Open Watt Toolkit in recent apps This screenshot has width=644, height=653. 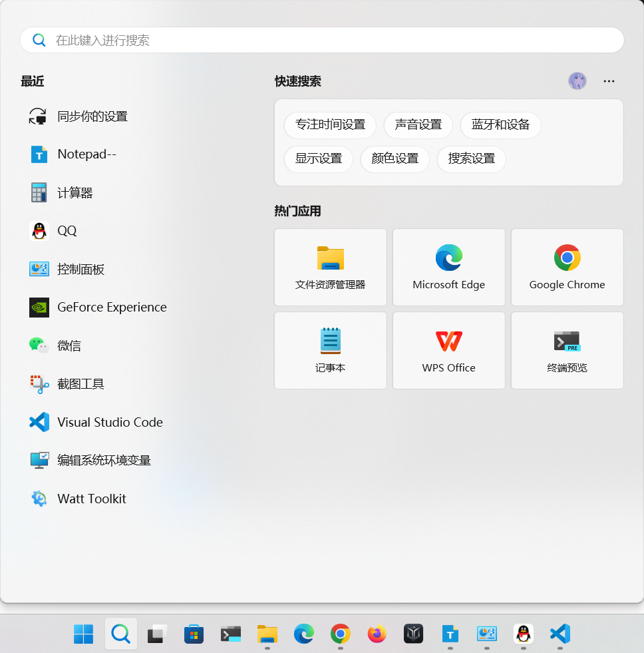(91, 499)
